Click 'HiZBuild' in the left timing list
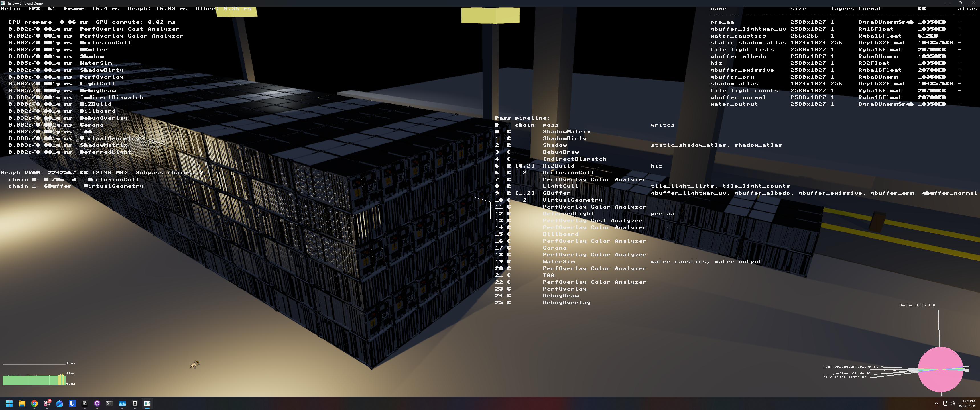 (x=96, y=104)
